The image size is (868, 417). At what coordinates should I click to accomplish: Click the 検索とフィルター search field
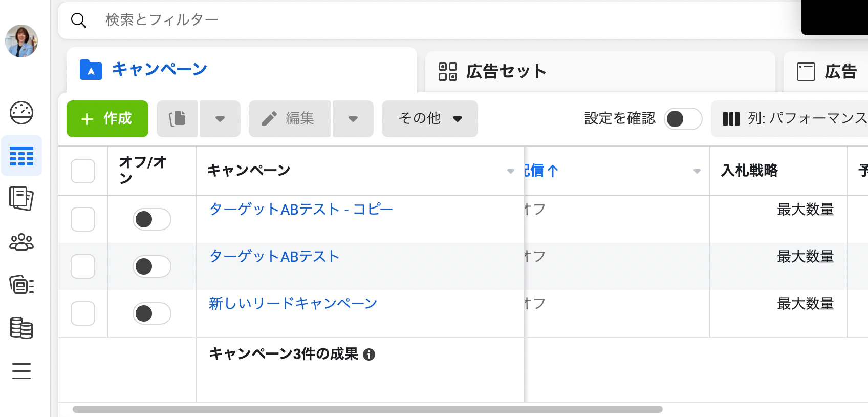(430, 20)
